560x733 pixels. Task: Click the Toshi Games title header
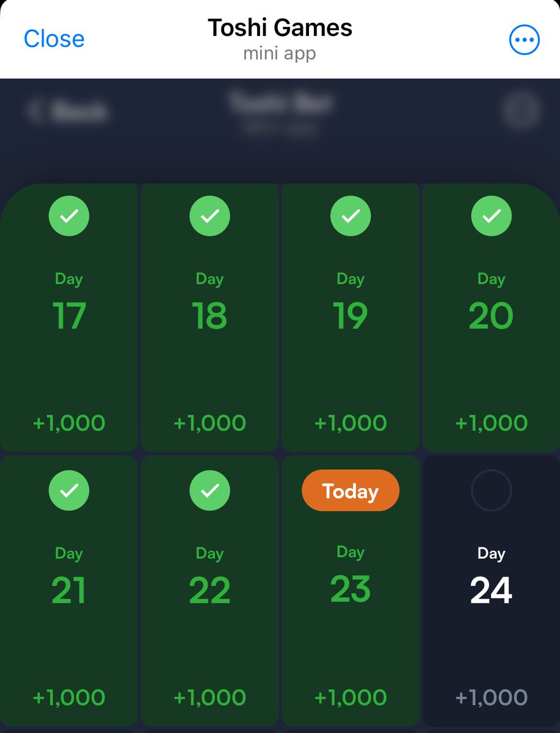(280, 28)
